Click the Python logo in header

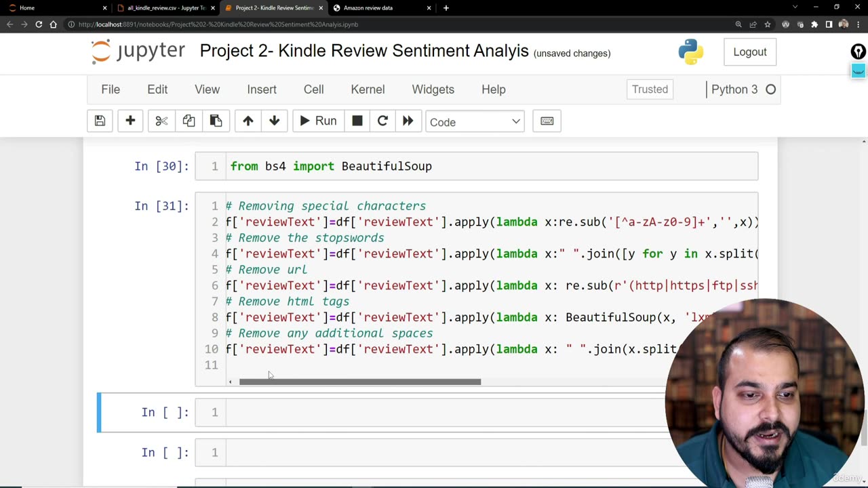pos(690,52)
